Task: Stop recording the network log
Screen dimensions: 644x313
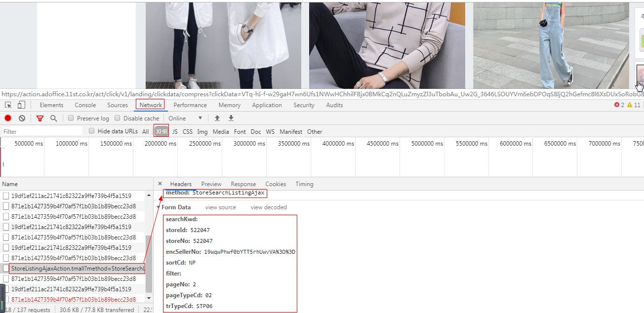Action: click(7, 118)
